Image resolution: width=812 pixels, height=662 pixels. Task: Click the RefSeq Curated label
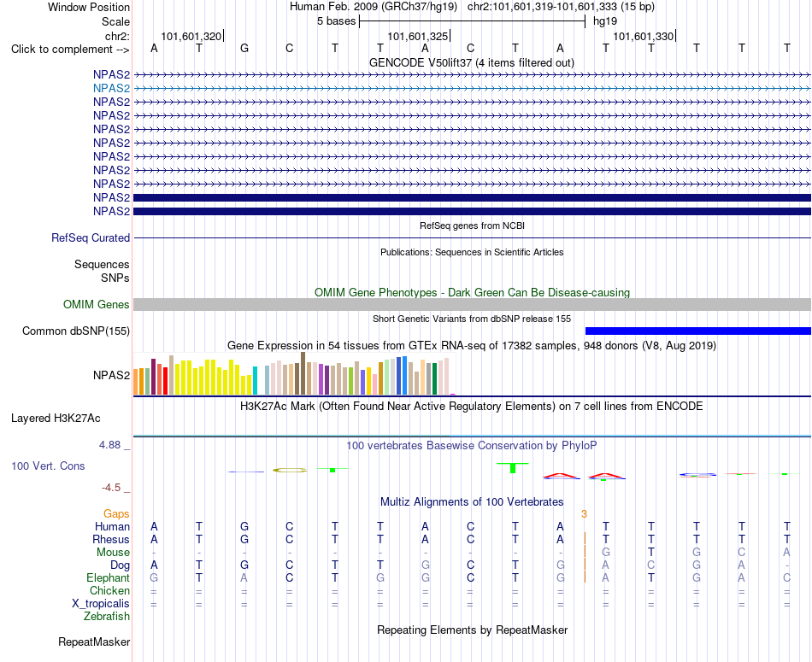click(x=91, y=238)
